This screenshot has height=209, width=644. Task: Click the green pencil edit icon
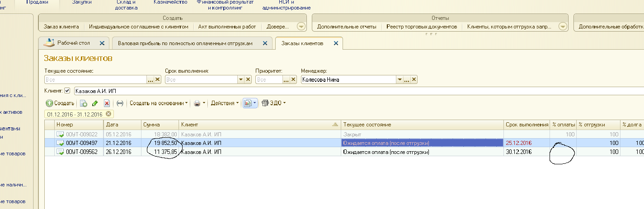coord(95,103)
